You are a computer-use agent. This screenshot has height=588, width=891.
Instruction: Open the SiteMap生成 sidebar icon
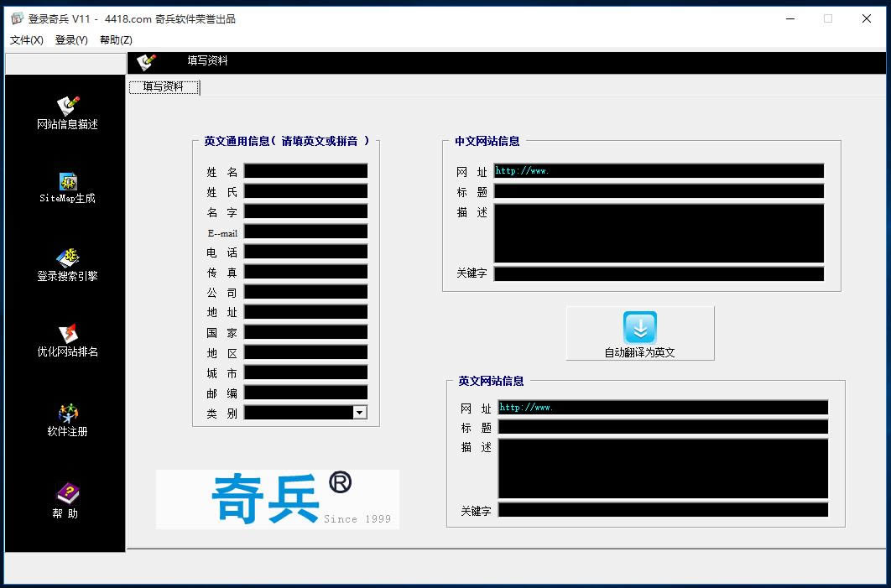click(67, 182)
